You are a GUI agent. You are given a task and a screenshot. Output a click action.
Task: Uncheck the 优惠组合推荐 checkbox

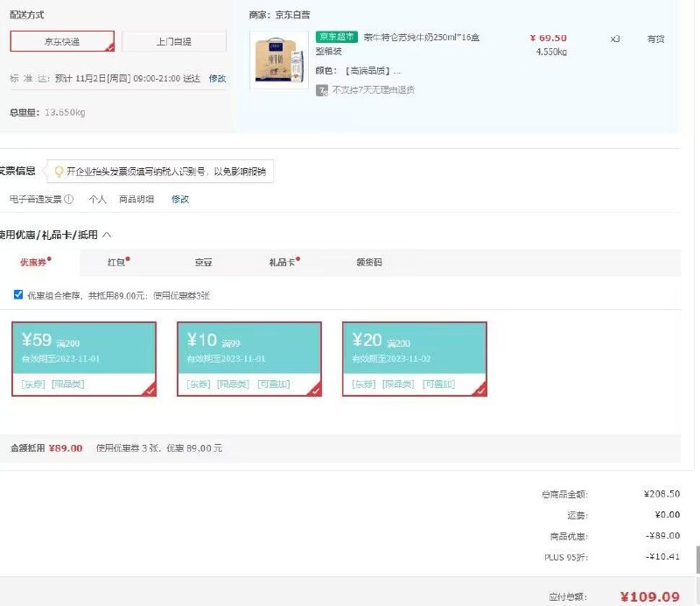[18, 294]
